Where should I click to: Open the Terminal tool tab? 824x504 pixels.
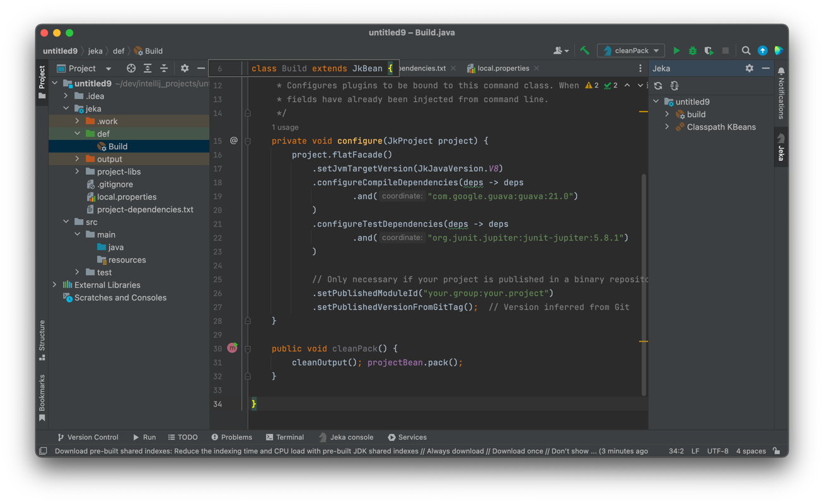(x=284, y=437)
